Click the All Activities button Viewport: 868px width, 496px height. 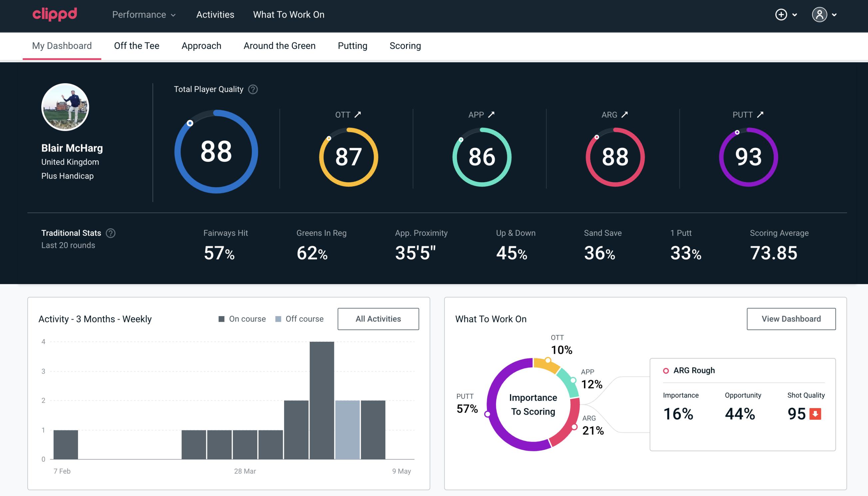(378, 318)
